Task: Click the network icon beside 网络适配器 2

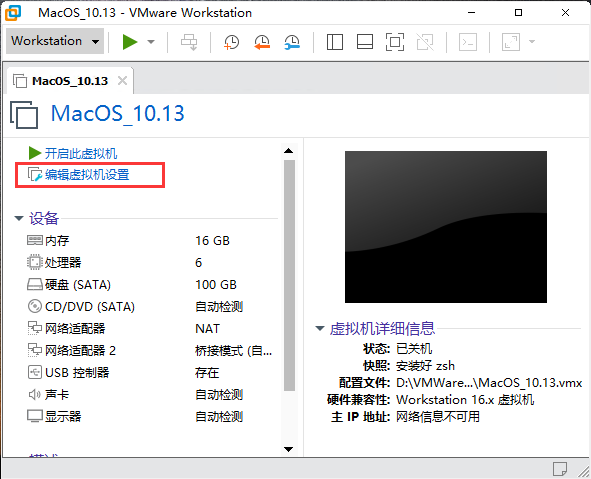Action: [35, 350]
